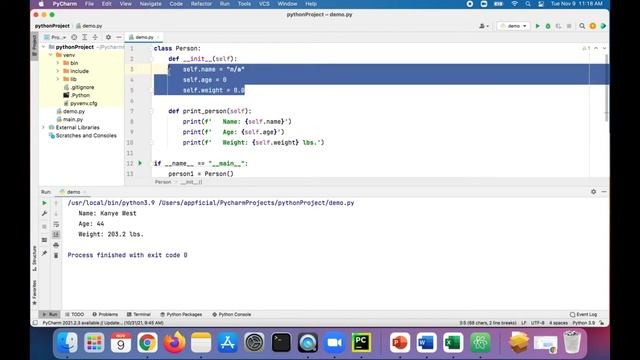640x360 pixels.
Task: Expand all items in Project tree
Action: [x=84, y=37]
